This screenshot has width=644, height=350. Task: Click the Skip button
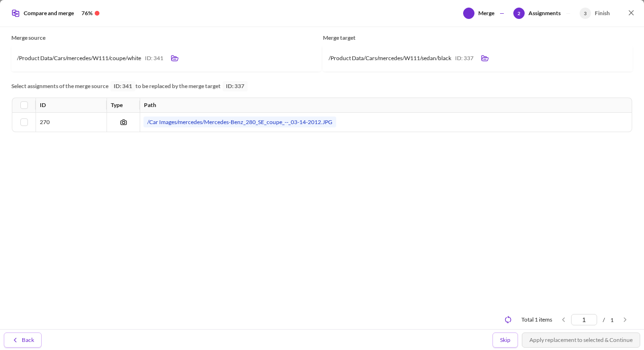[505, 340]
